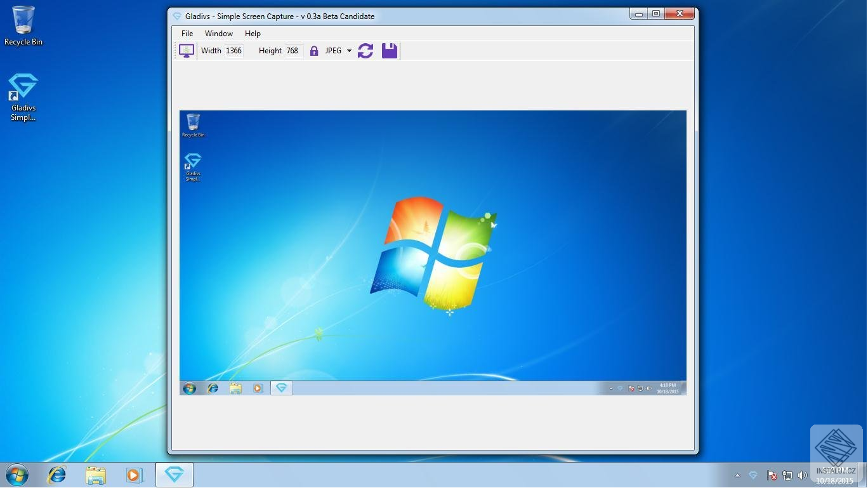The height and width of the screenshot is (488, 868).
Task: Toggle the aspect ratio lock icon
Action: click(314, 50)
